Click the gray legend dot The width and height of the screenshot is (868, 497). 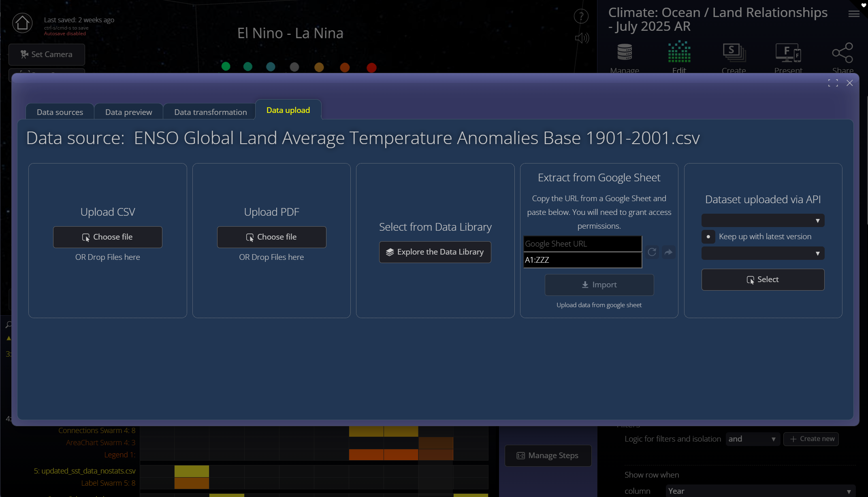pyautogui.click(x=294, y=67)
